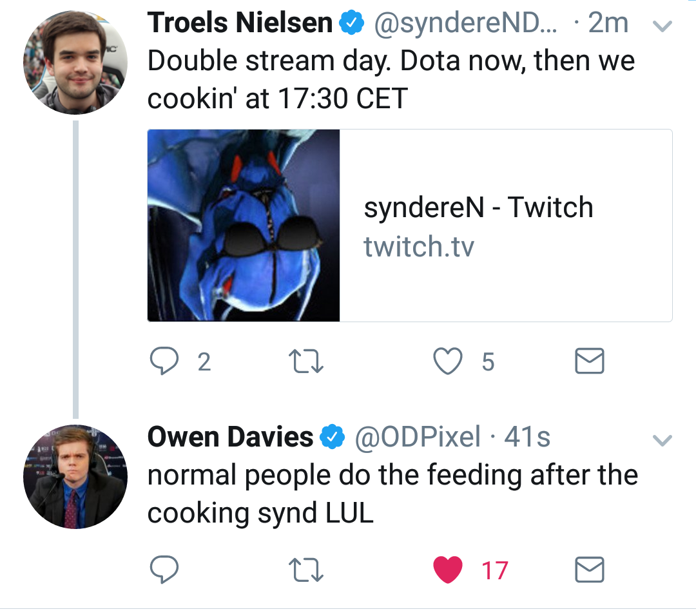696x616 pixels.
Task: Click the twitch.tv stream preview image
Action: pyautogui.click(x=244, y=226)
